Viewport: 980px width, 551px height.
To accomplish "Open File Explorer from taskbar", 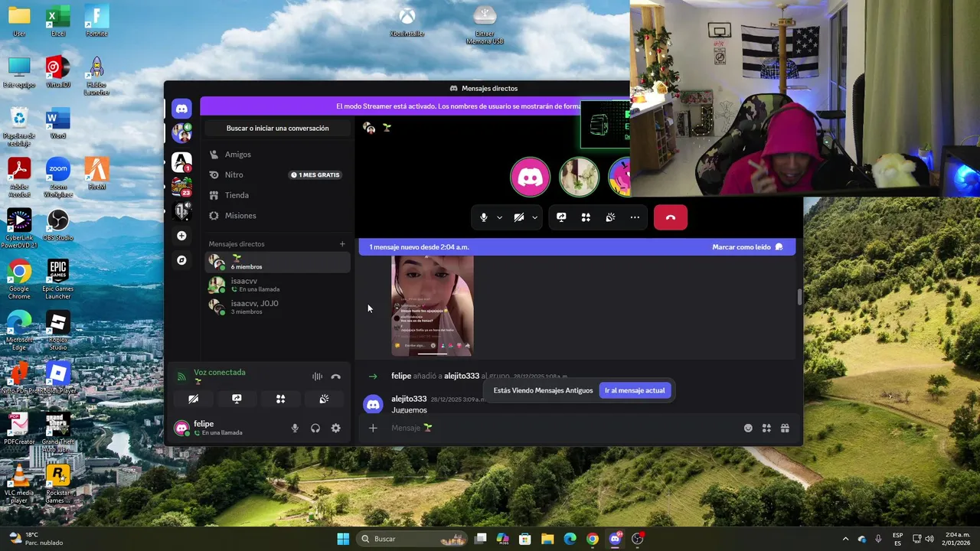I will 547,539.
